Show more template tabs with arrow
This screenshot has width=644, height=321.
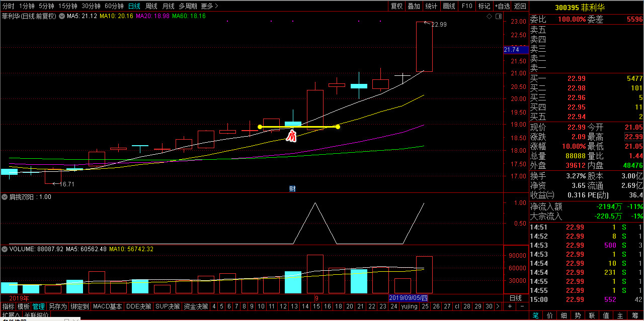click(498, 306)
